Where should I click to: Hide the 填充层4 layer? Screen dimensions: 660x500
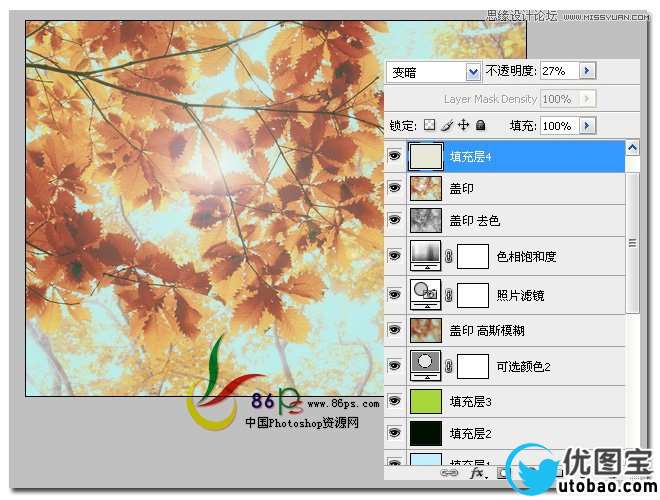tap(394, 156)
